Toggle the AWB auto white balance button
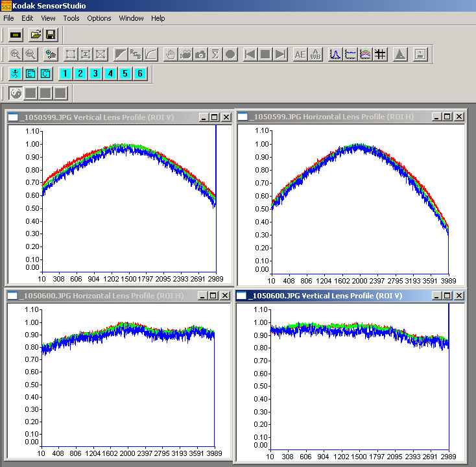This screenshot has width=476, height=467. (x=315, y=54)
